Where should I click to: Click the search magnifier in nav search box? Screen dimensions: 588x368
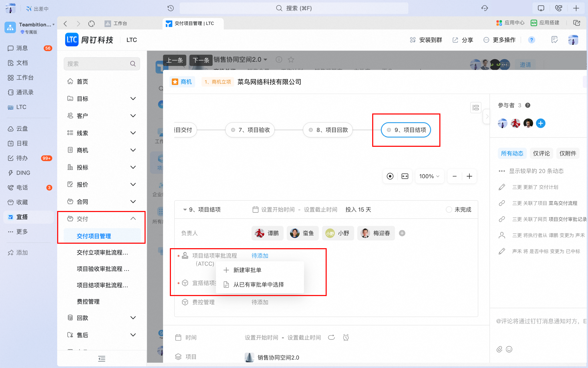coord(133,64)
